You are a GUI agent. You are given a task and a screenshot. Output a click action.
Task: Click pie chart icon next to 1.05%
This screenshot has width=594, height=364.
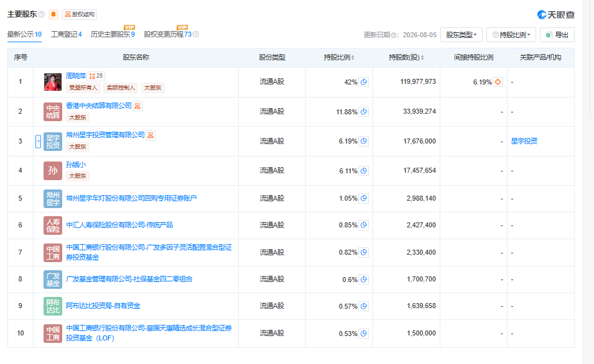coord(364,198)
